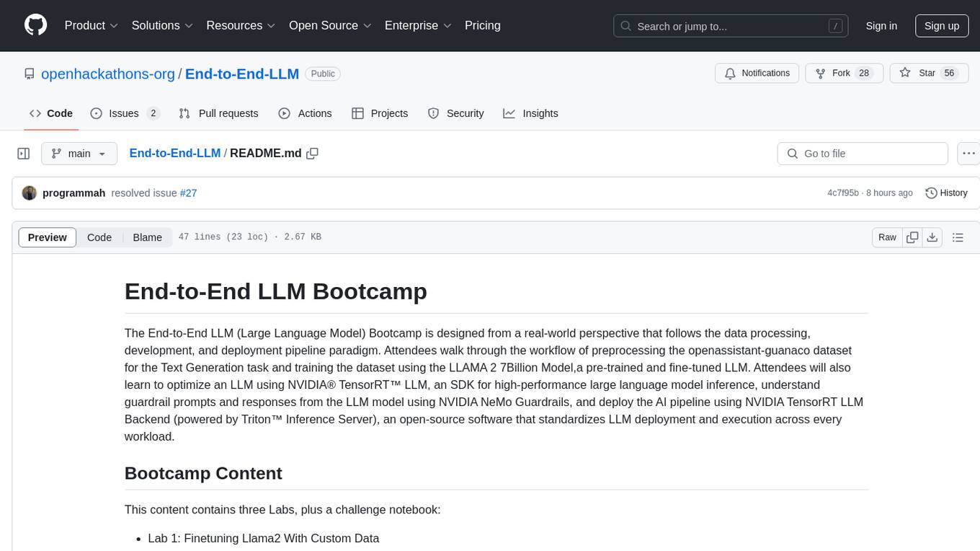Select the Preview view
This screenshot has width=980, height=551.
click(48, 237)
